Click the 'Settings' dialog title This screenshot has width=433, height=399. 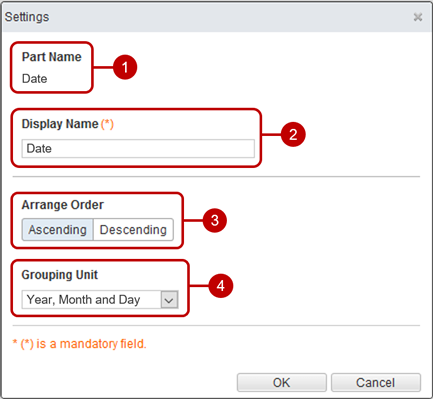click(27, 17)
